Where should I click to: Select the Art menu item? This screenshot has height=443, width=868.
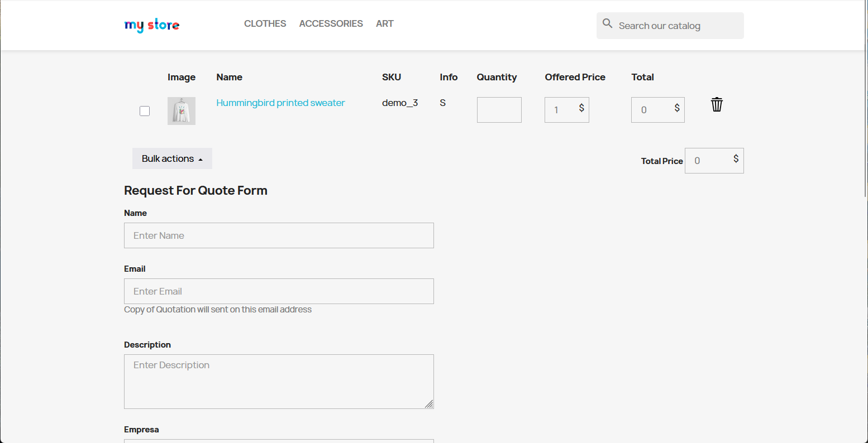pyautogui.click(x=384, y=23)
